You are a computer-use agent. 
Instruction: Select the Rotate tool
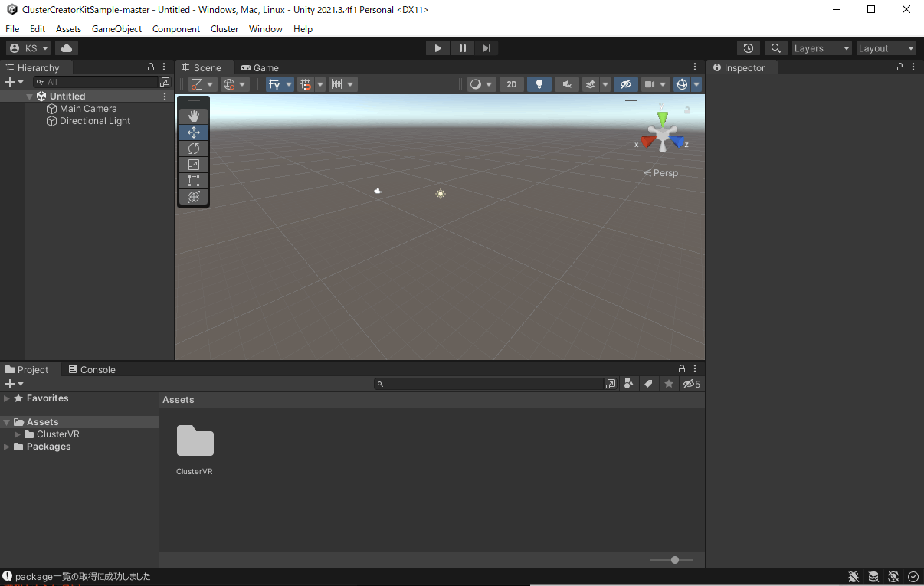point(193,149)
